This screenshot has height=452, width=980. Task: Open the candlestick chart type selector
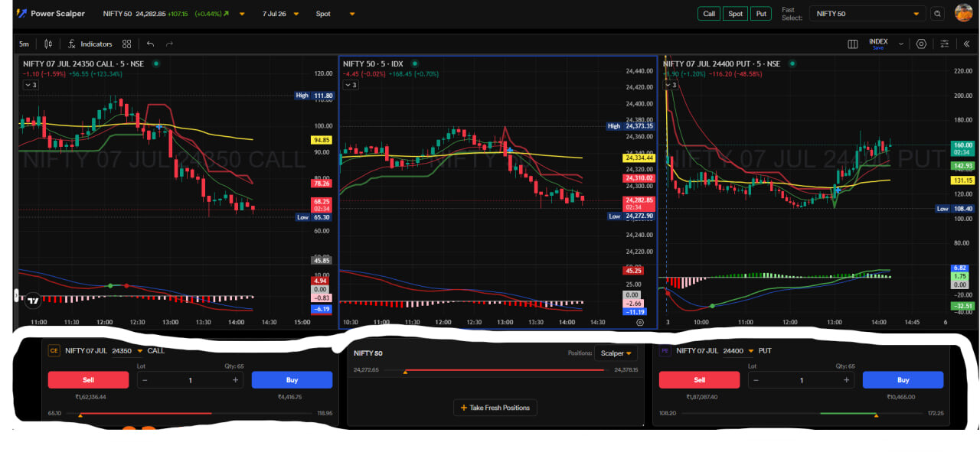pos(49,44)
